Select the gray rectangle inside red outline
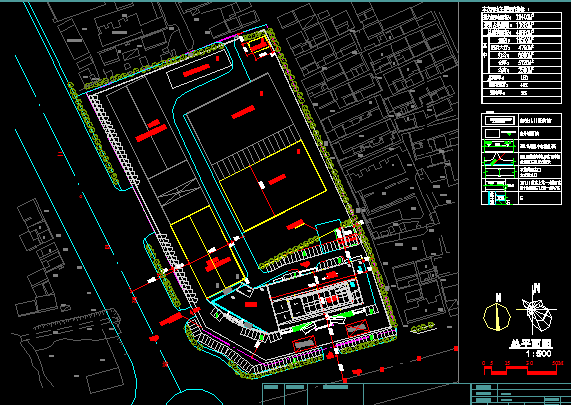 pyautogui.click(x=304, y=344)
